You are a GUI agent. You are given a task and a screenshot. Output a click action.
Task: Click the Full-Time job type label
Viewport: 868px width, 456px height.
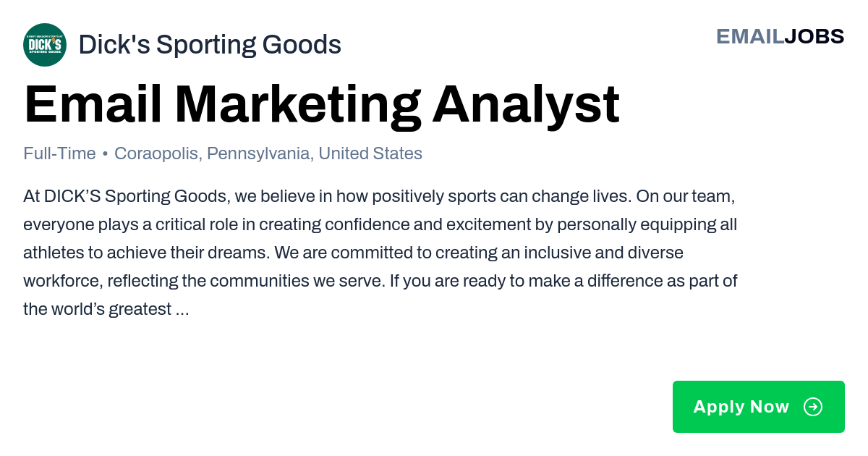(x=59, y=153)
